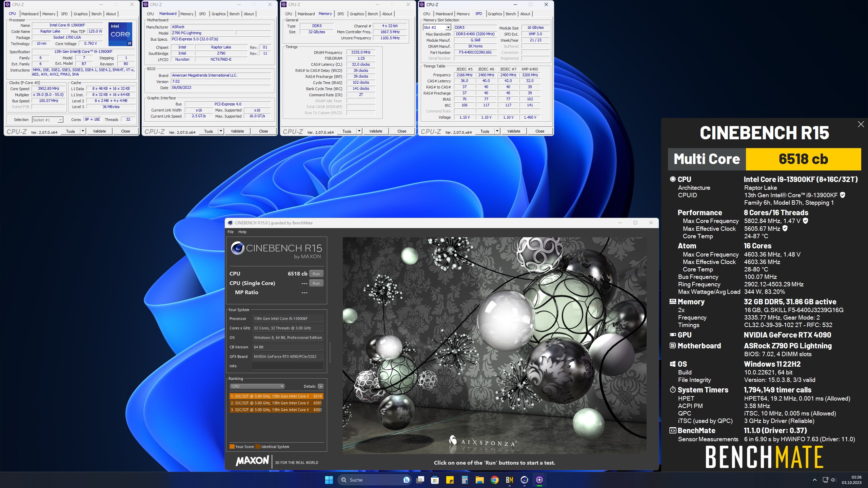Click Max Core Frequency 5802.84 MHz verification badge

click(806, 221)
